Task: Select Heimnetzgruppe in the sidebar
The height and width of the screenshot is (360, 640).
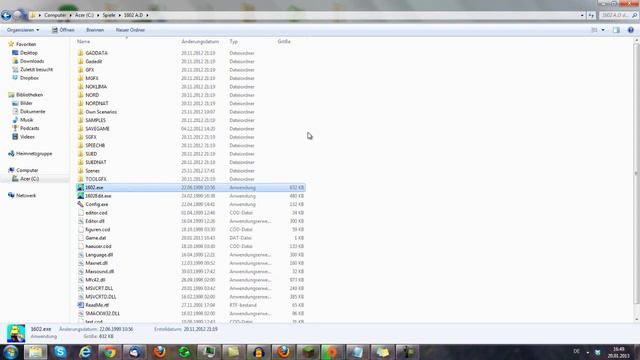Action: pyautogui.click(x=34, y=153)
